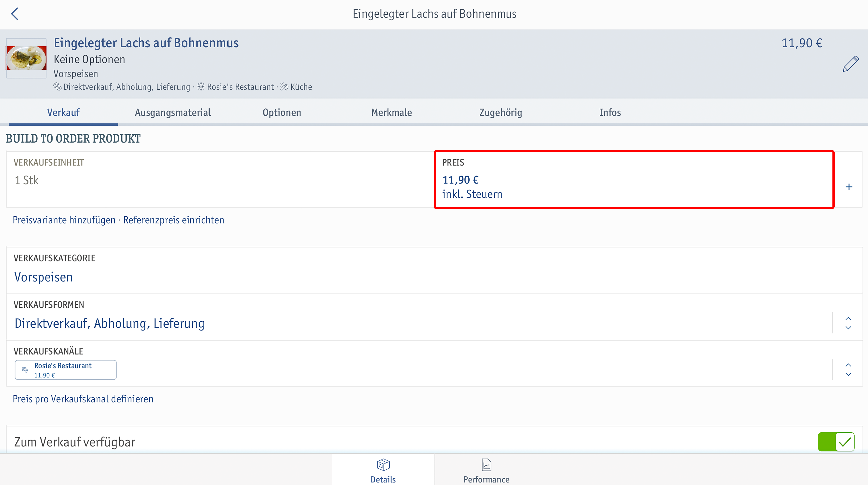Go back with the top-left arrow

(14, 14)
